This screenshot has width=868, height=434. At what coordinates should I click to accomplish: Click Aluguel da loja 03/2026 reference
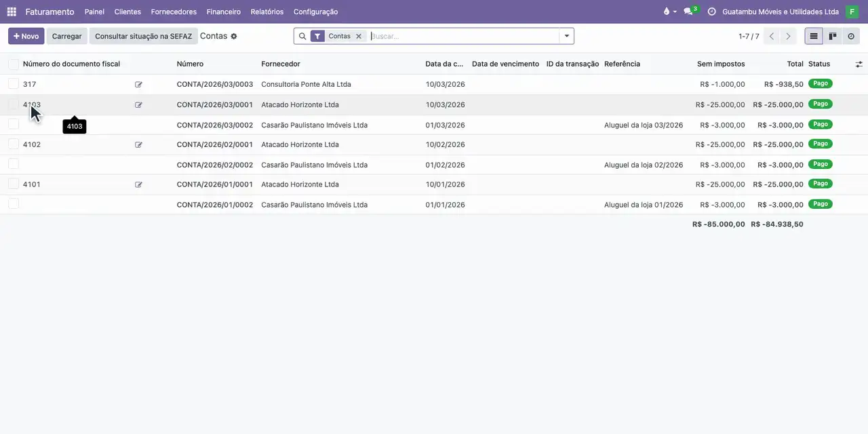644,125
